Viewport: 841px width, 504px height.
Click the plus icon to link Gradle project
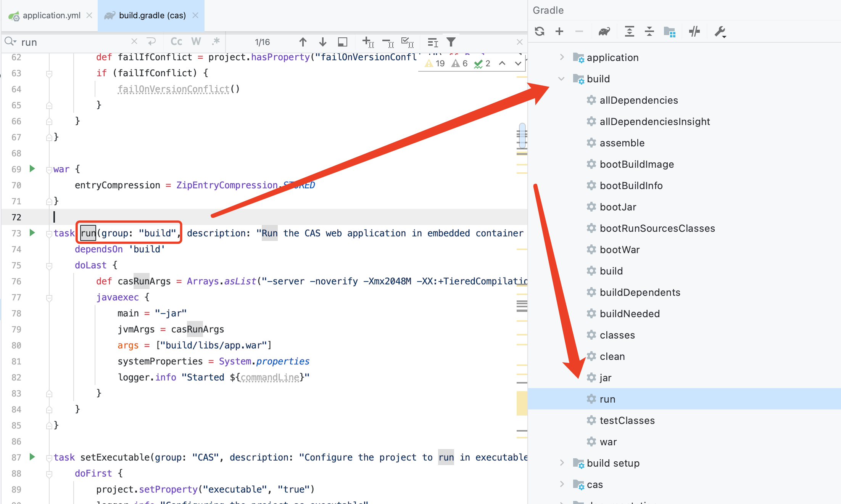coord(559,31)
